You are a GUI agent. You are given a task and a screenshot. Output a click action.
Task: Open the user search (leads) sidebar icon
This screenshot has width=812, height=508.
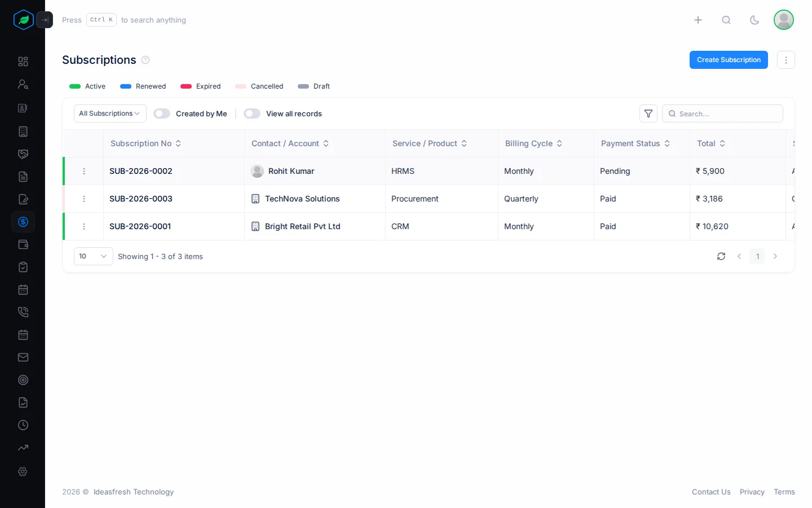[x=23, y=84]
